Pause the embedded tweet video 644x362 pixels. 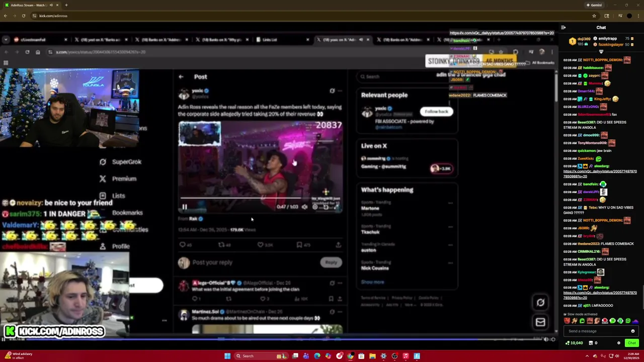[x=185, y=207]
